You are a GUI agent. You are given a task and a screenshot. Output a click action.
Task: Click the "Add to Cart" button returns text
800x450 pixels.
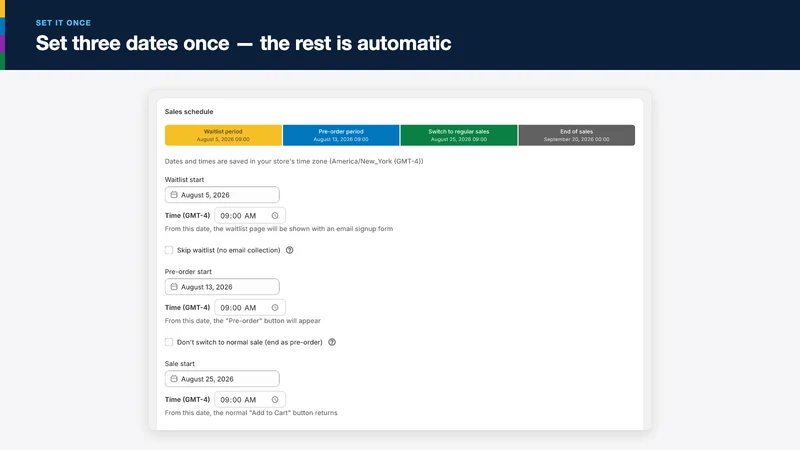tap(251, 413)
